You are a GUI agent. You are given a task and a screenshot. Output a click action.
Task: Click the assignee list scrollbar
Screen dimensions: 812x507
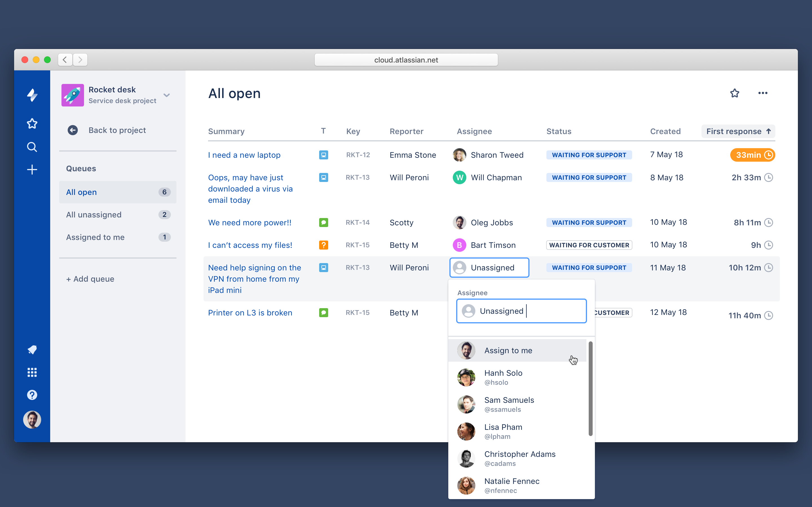(590, 389)
